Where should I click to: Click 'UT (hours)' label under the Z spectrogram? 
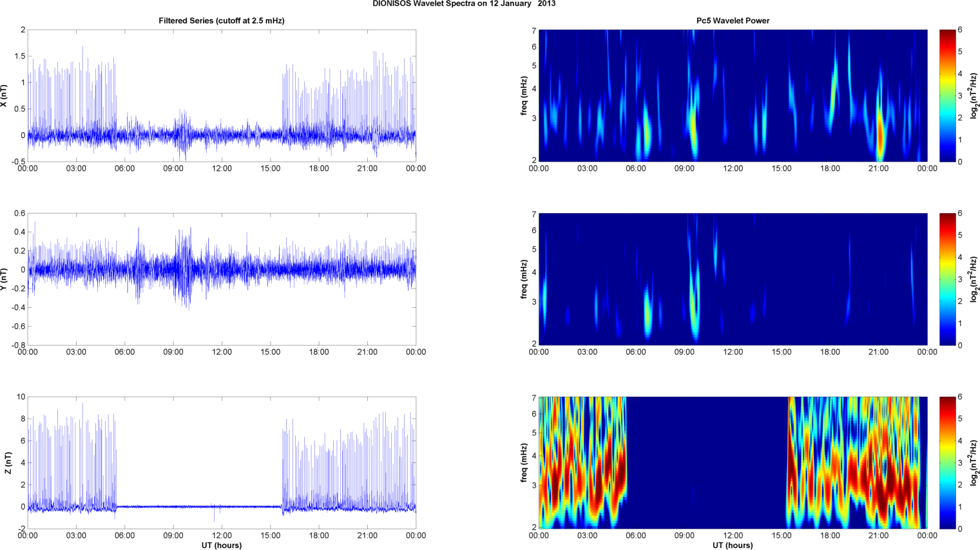[733, 545]
